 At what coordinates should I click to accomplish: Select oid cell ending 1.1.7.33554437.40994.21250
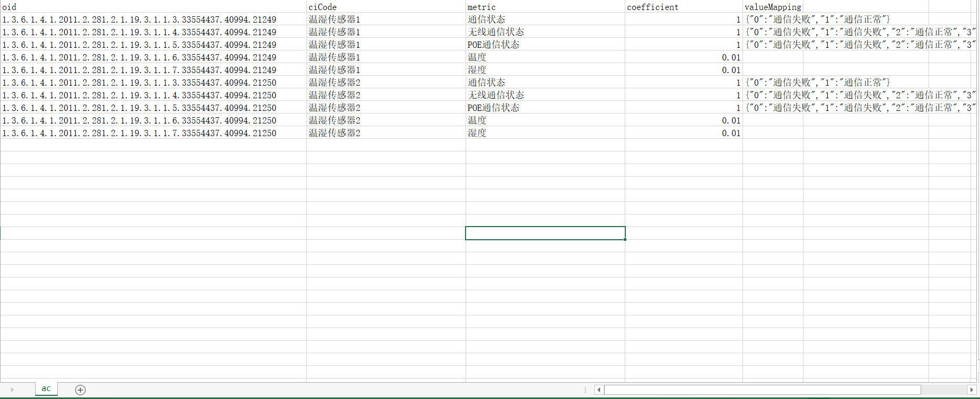[x=153, y=133]
